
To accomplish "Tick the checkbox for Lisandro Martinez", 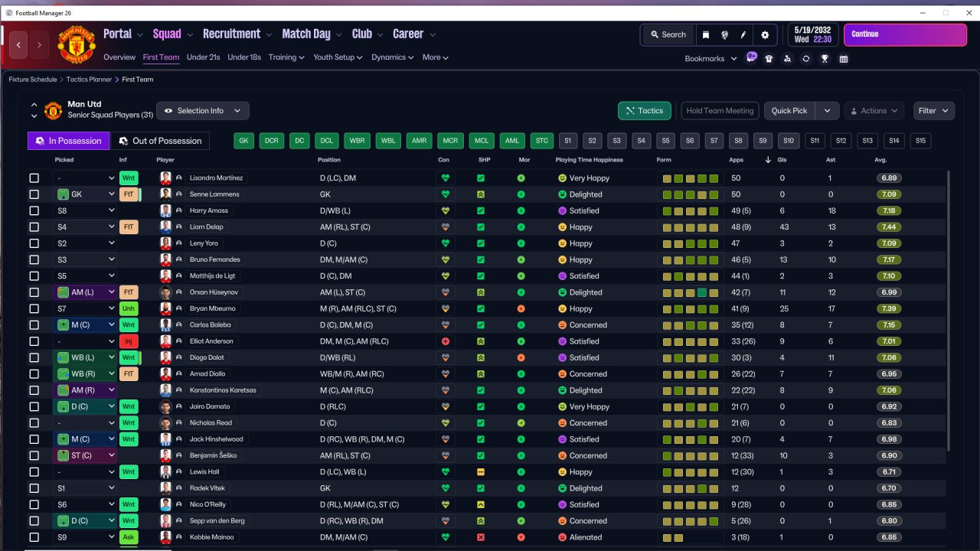I will click(34, 178).
